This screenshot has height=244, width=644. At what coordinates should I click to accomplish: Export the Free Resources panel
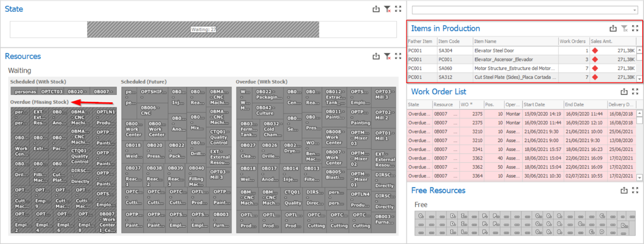point(624,190)
